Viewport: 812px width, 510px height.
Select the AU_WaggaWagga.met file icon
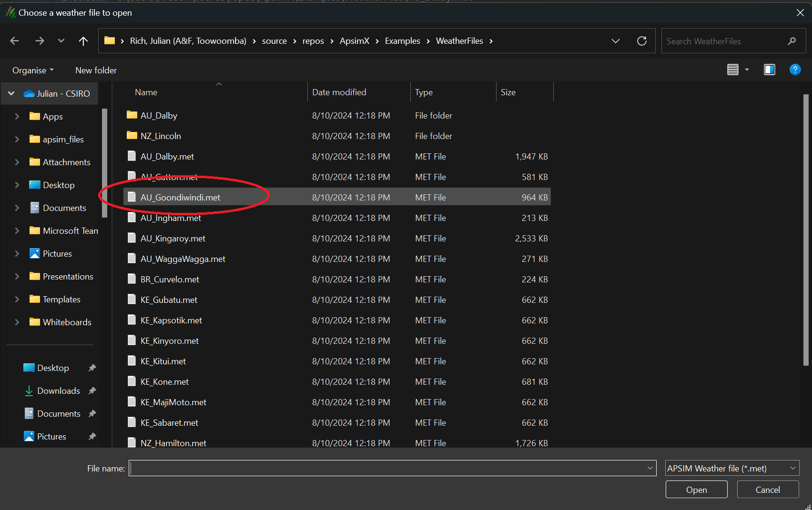[132, 259]
